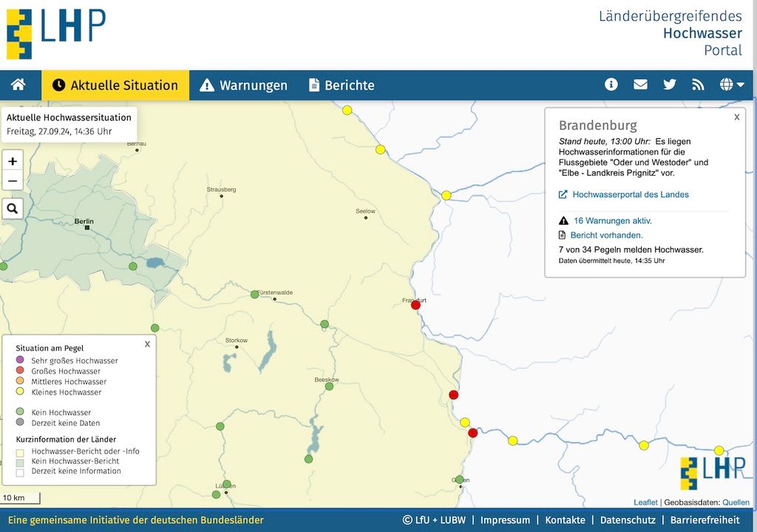Open contact form via the envelope icon
757x532 pixels.
pos(640,84)
